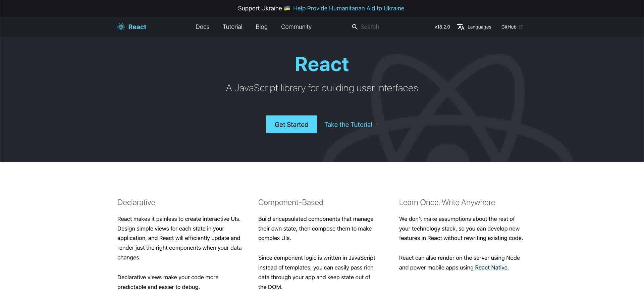Go to the Blog navigation item
The image size is (644, 297).
pyautogui.click(x=262, y=27)
